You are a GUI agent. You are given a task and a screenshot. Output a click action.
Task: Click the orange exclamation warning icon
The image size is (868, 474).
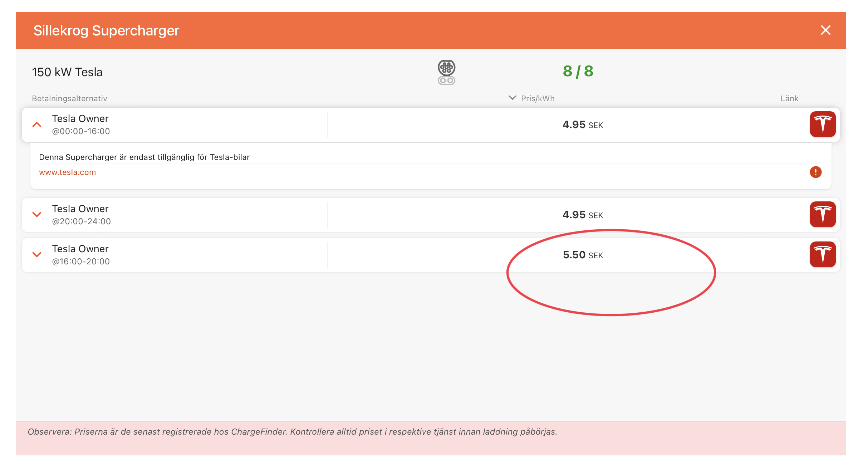pyautogui.click(x=815, y=172)
